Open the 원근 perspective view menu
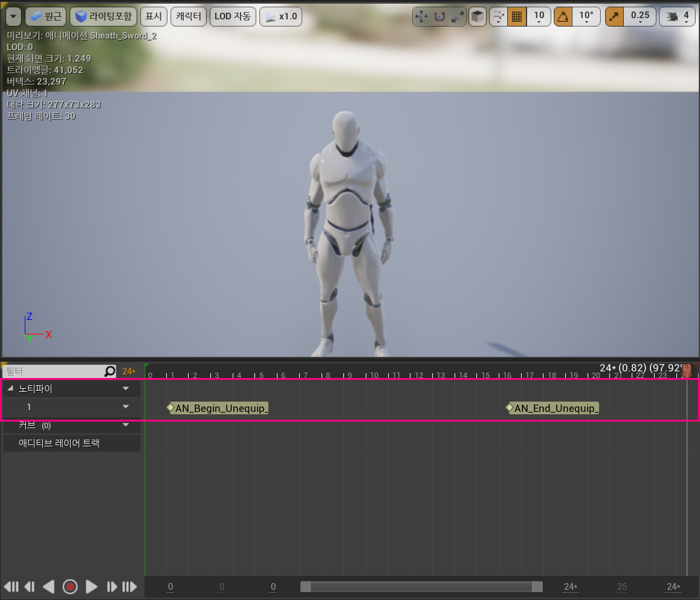The image size is (700, 600). (x=46, y=16)
